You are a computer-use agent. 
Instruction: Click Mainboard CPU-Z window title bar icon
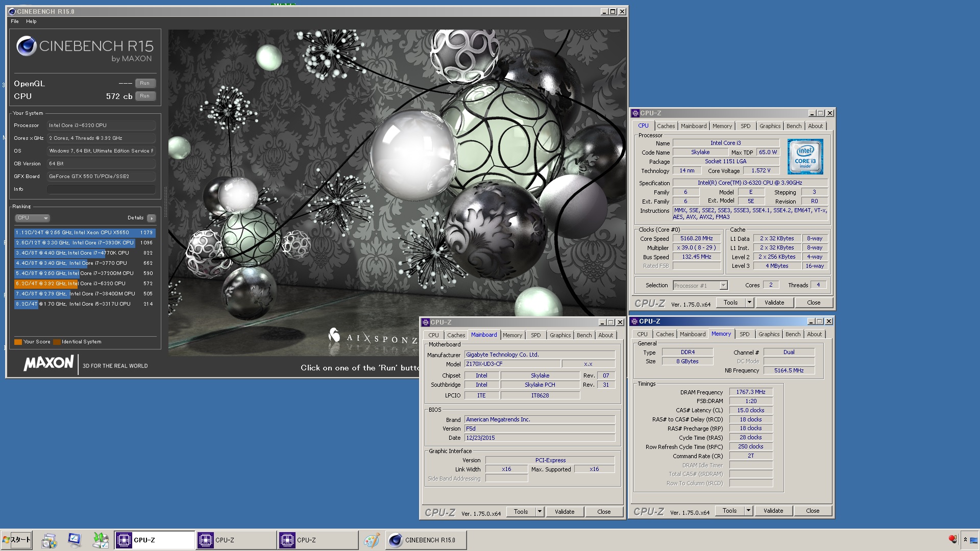click(426, 322)
